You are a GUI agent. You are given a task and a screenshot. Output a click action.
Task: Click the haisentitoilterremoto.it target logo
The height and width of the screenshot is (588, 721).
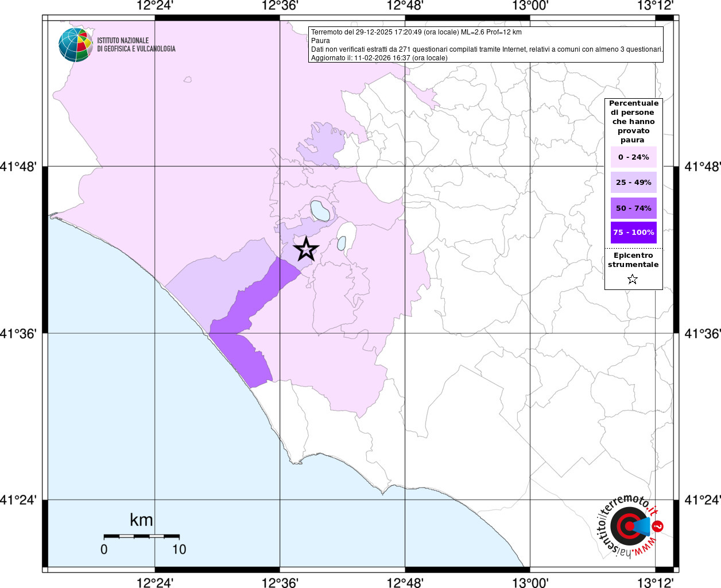(x=630, y=527)
